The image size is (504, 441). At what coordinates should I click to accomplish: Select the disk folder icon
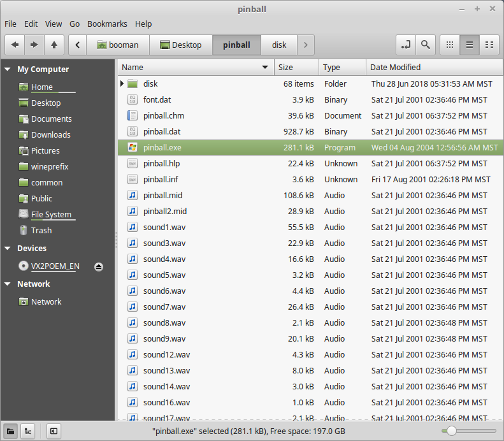point(133,83)
